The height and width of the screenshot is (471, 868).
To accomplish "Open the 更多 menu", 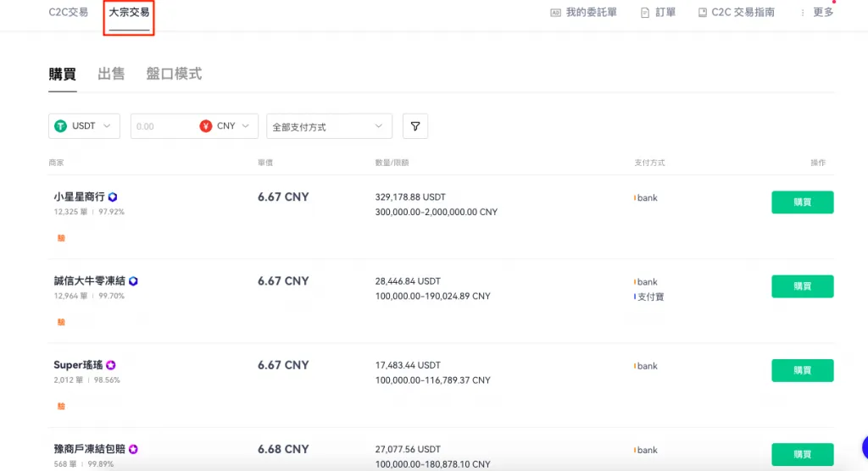I will tap(817, 13).
